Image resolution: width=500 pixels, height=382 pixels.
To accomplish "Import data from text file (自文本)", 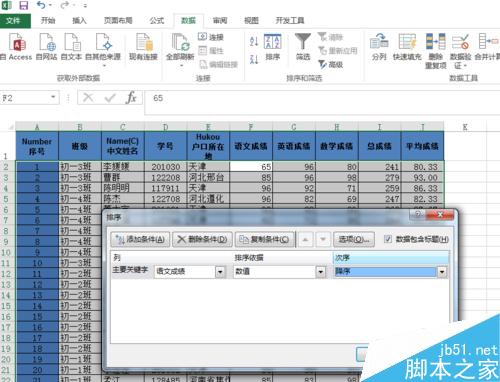I will click(x=71, y=47).
